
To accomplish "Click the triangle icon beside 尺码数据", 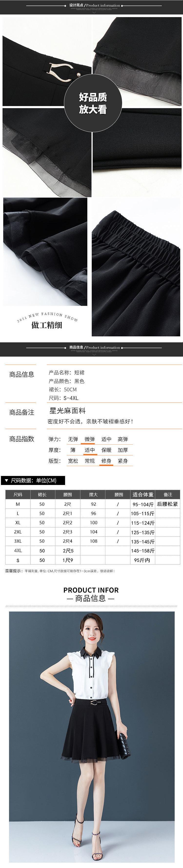I will point(7,481).
